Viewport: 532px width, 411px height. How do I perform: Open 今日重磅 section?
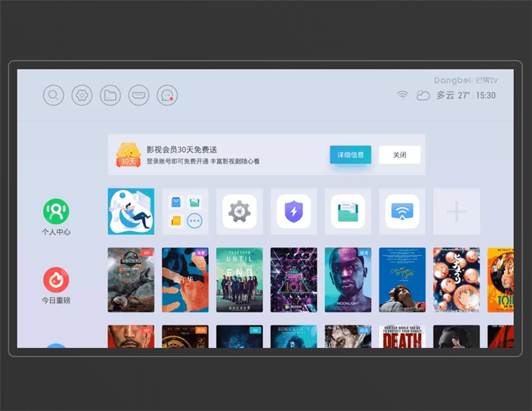(x=56, y=286)
